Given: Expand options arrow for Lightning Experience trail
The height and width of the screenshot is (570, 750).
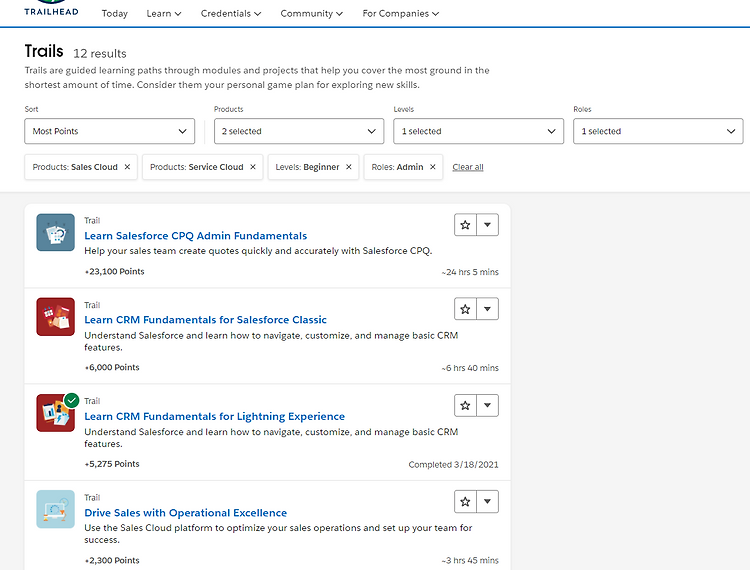Looking at the screenshot, I should (x=487, y=406).
